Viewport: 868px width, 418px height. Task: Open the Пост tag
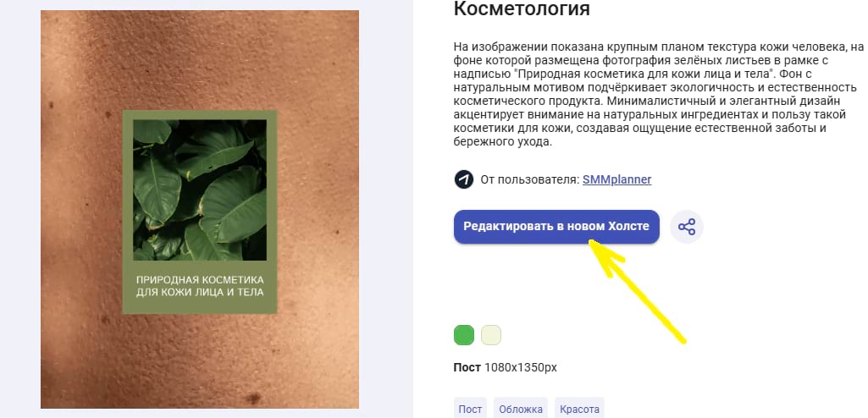click(470, 410)
